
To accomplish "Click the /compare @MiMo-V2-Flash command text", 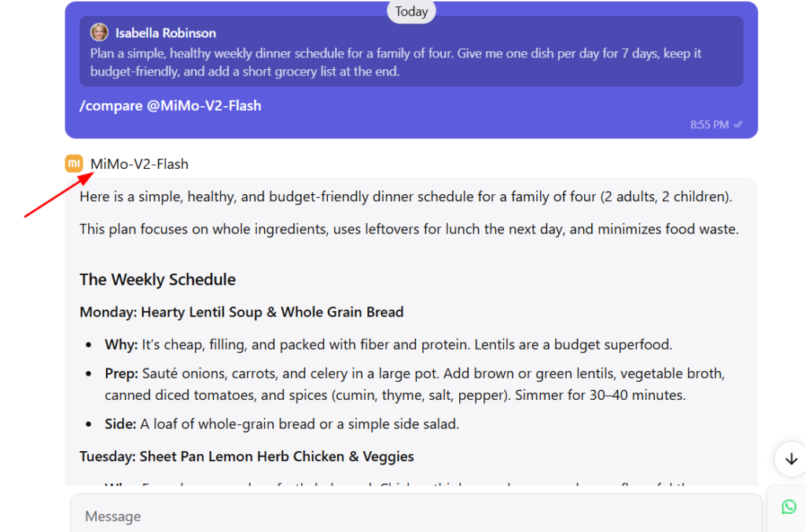I will (171, 105).
